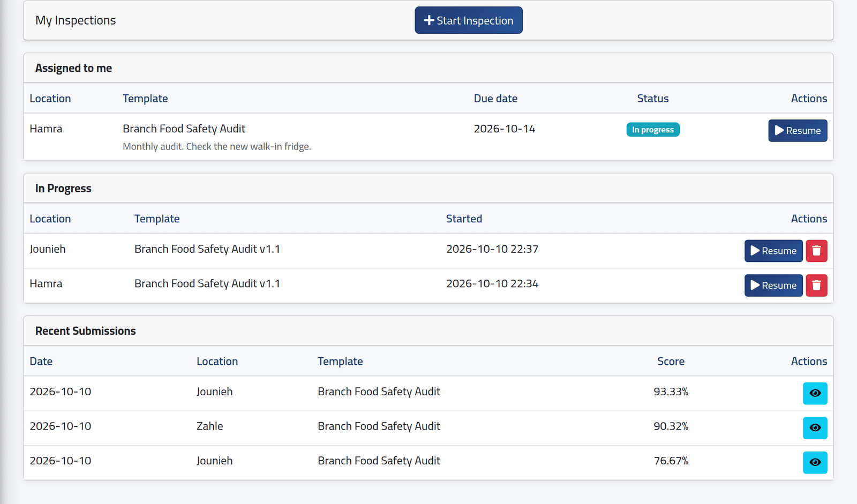Screen dimensions: 857x504
Task: Click Branch Food Safety Audit v1.1 in Jounieh row
Action: (x=207, y=249)
